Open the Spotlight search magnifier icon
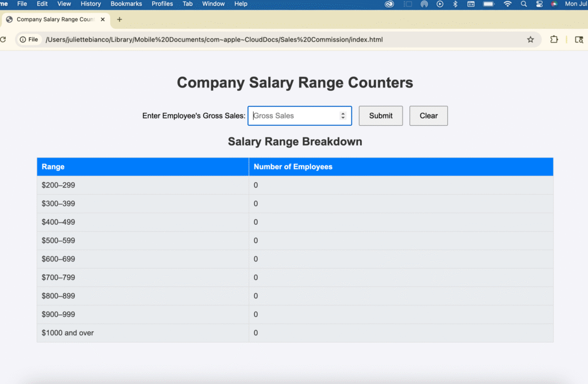The image size is (588, 384). [524, 4]
